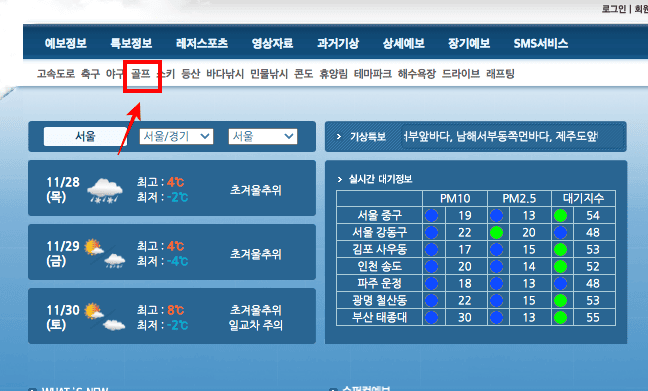
Task: Click the 파주 운정 row label
Action: [379, 283]
